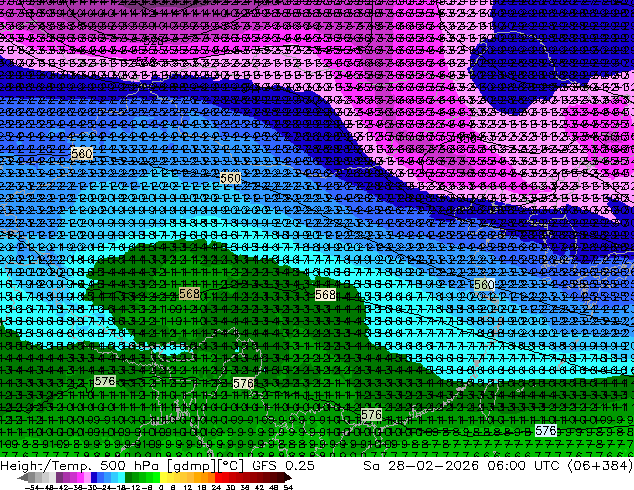The width and height of the screenshot is (634, 490).
Task: Click the pale pink swatch on the color scale
Action: click(87, 477)
